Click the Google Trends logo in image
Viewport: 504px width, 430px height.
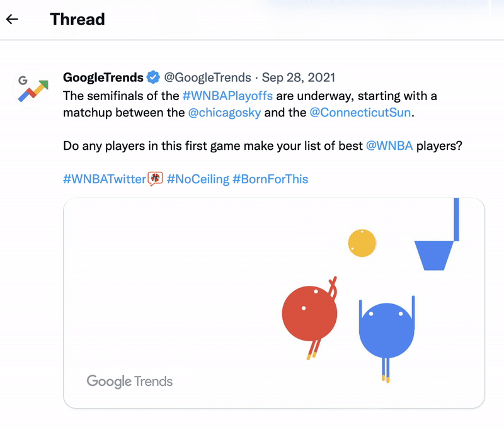coord(129,381)
